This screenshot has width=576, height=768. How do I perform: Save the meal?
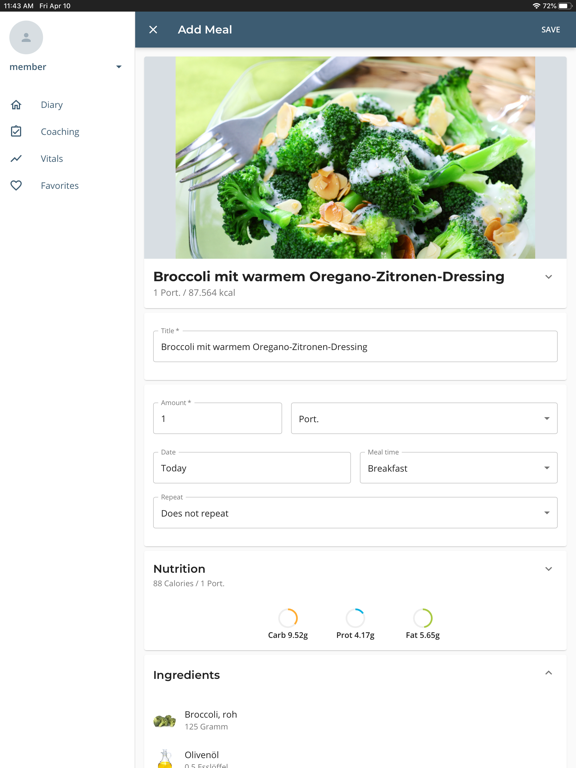coord(550,30)
